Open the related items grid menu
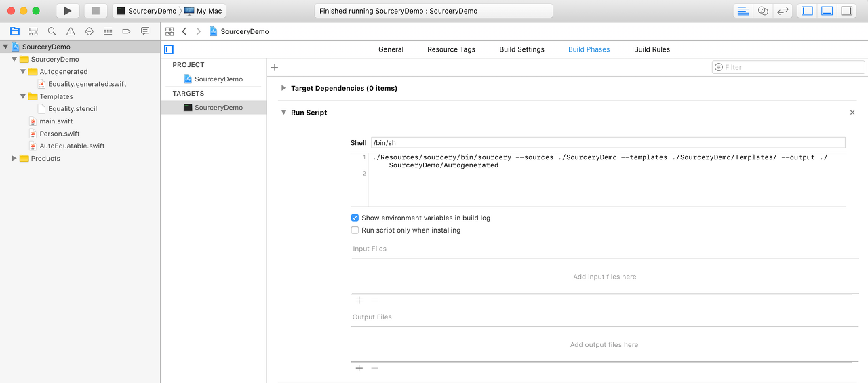 point(170,31)
